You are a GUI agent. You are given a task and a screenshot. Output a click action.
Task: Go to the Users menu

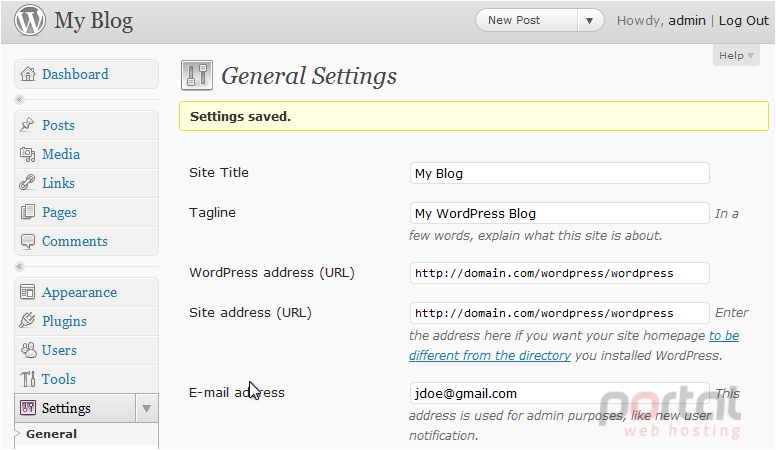(59, 350)
